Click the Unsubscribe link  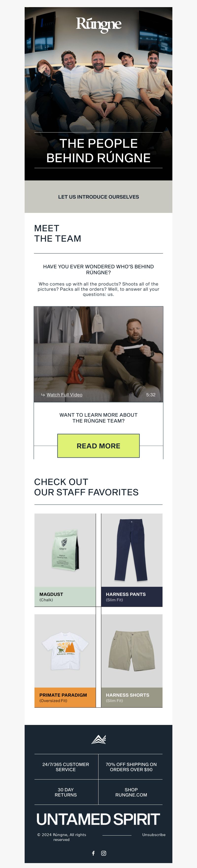click(154, 834)
